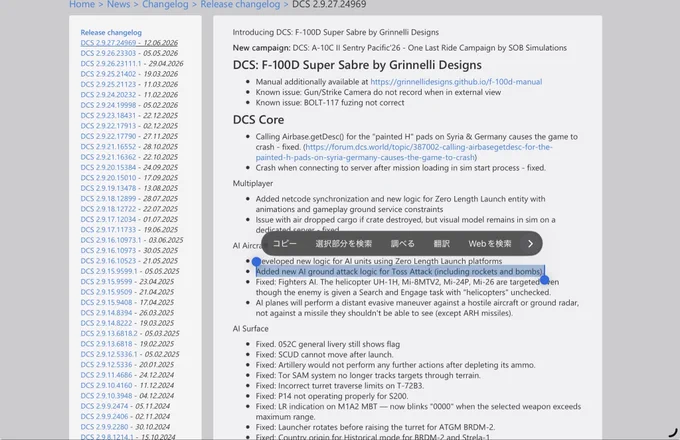Open the News breadcrumb link
The image size is (680, 440).
coord(118,4)
